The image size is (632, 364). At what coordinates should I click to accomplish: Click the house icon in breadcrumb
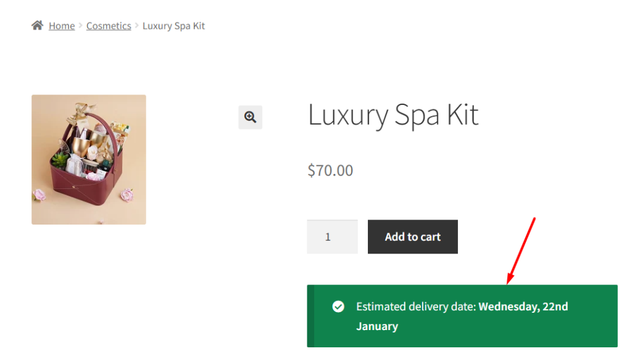(x=38, y=25)
